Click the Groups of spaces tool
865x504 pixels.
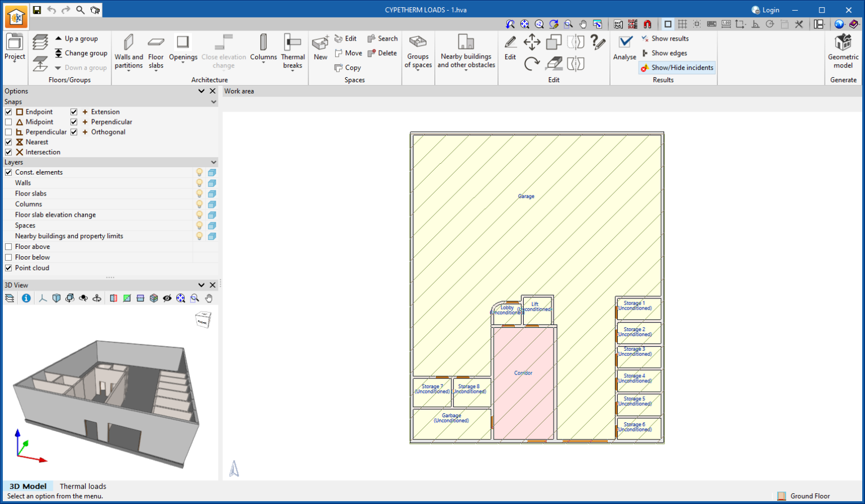[418, 51]
